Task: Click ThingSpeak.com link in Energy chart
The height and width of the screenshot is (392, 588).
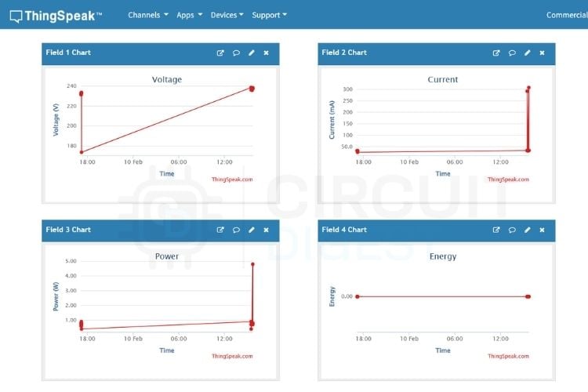Action: 508,356
